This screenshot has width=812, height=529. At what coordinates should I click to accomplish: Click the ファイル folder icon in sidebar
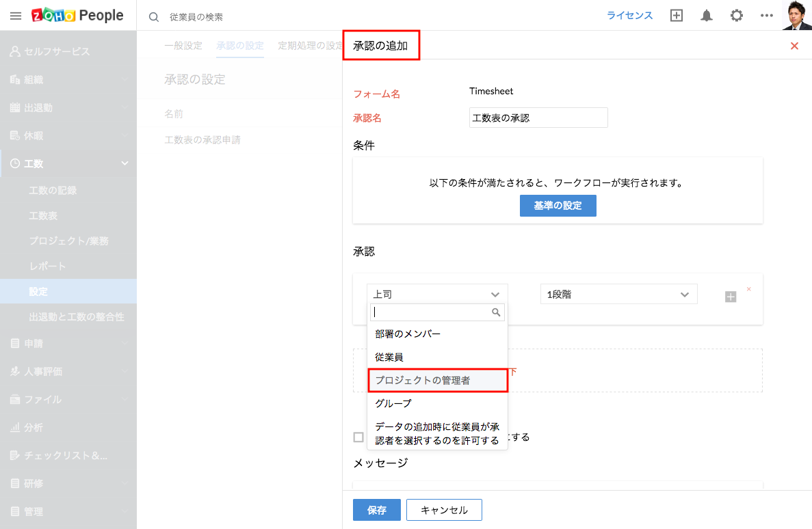(15, 399)
